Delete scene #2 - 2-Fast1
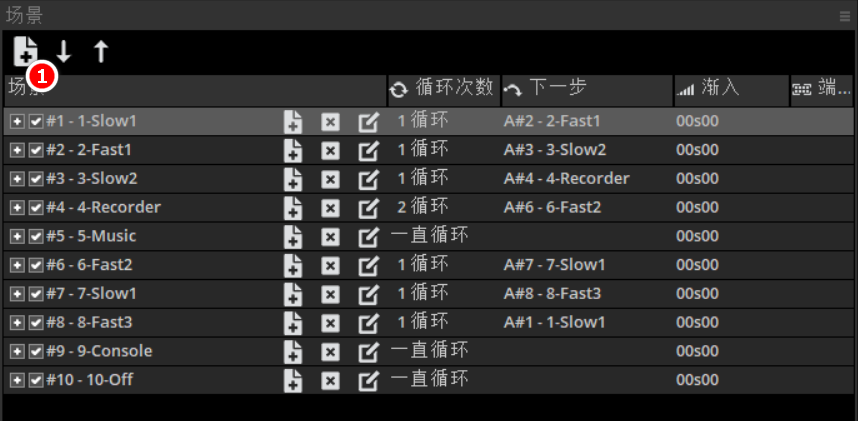858x421 pixels. point(330,150)
